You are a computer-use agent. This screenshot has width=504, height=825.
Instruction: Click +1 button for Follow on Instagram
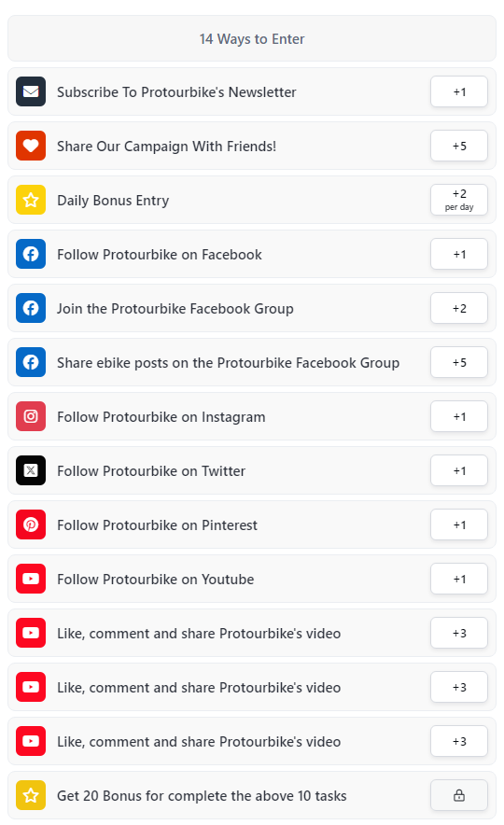[x=459, y=416]
